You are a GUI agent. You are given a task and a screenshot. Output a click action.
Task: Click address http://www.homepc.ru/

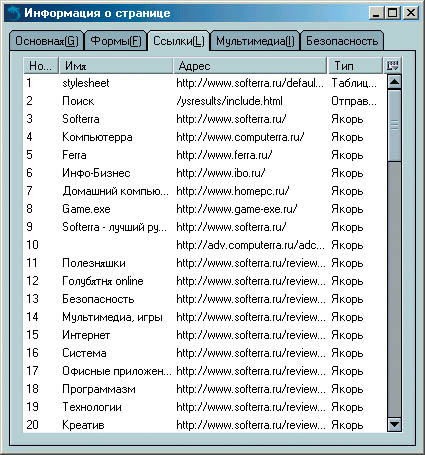click(233, 191)
